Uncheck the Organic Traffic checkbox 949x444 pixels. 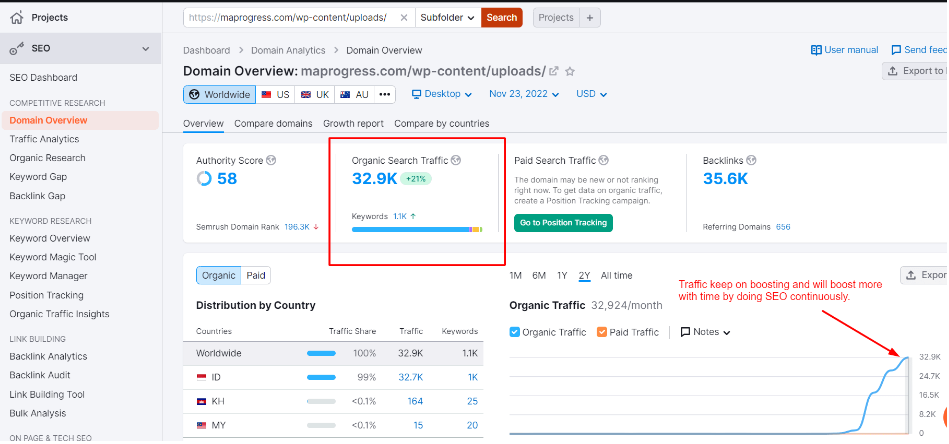pyautogui.click(x=515, y=332)
